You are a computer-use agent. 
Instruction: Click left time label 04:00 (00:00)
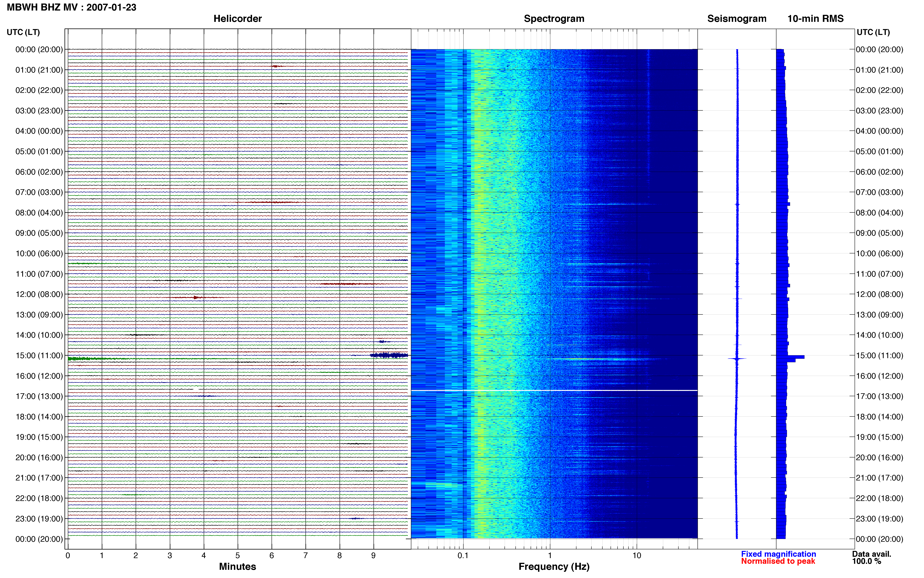(x=39, y=131)
